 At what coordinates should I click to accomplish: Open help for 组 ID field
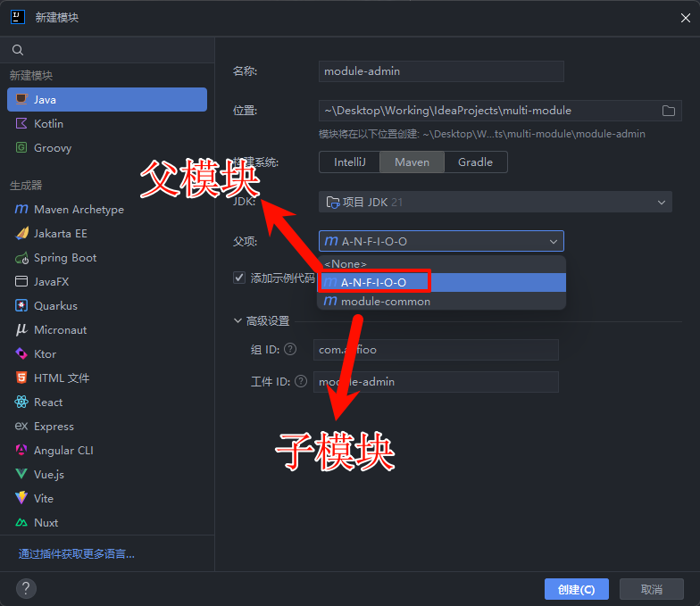[290, 349]
